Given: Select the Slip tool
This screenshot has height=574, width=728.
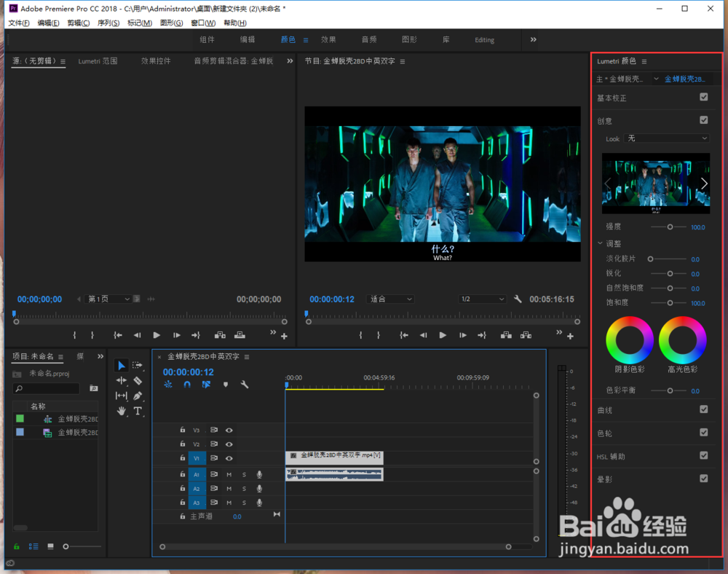Looking at the screenshot, I should 121,396.
